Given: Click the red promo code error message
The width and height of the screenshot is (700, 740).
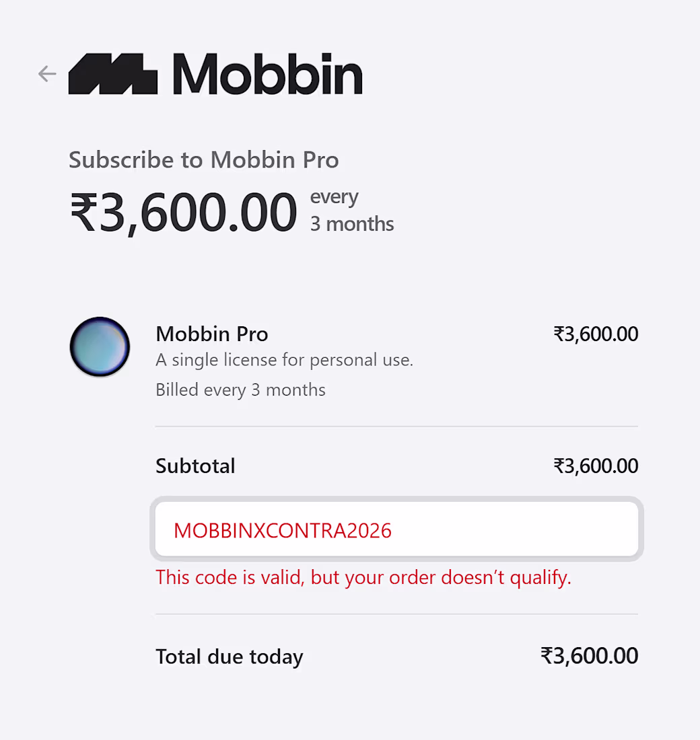Looking at the screenshot, I should (x=363, y=577).
